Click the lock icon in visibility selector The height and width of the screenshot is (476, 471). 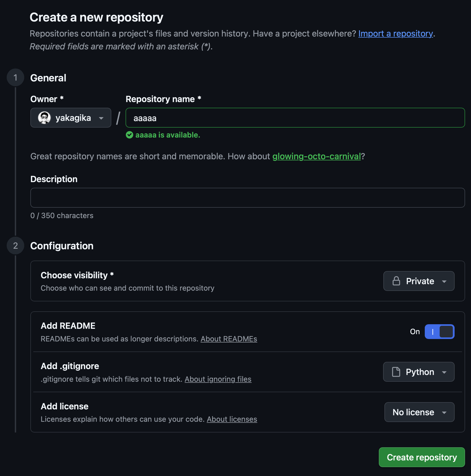(x=396, y=281)
